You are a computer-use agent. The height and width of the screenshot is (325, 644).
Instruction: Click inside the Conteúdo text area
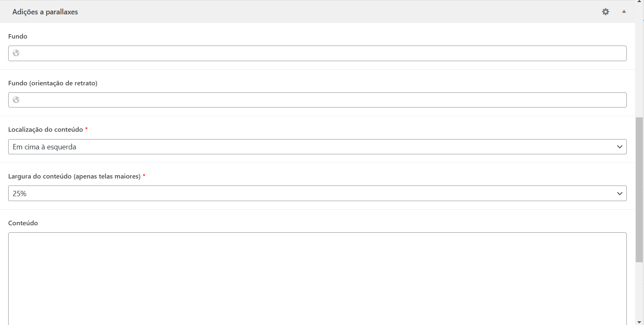tap(317, 278)
